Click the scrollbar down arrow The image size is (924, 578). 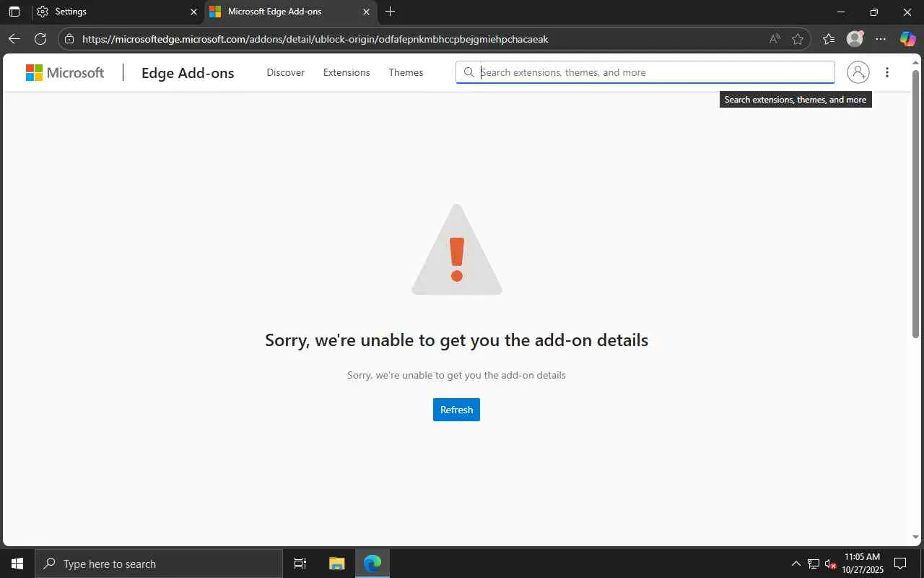tap(916, 538)
